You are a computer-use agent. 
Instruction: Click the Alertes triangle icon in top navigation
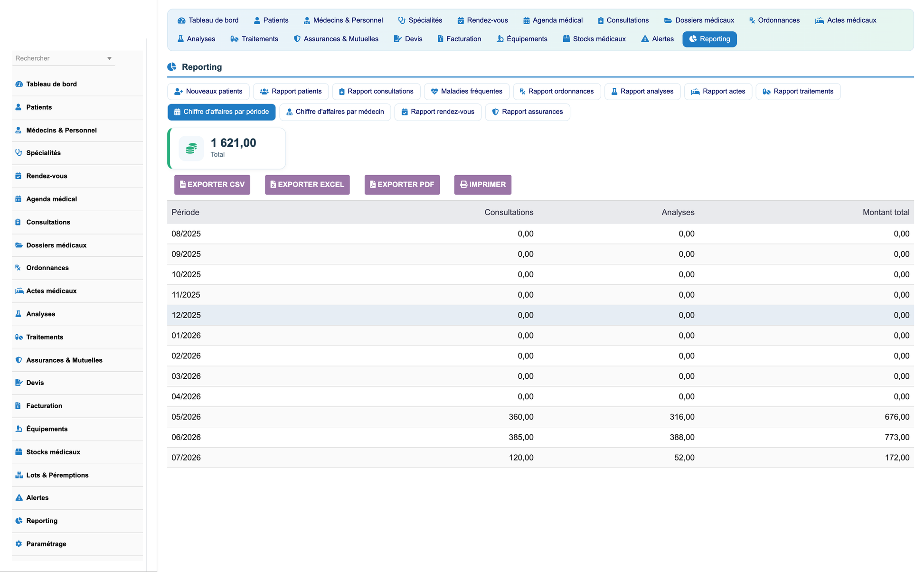pyautogui.click(x=645, y=39)
